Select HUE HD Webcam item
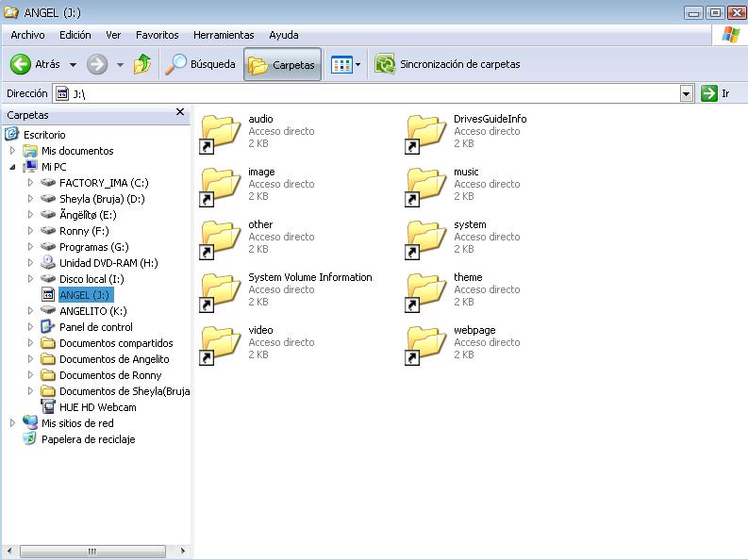The height and width of the screenshot is (560, 748). (97, 407)
